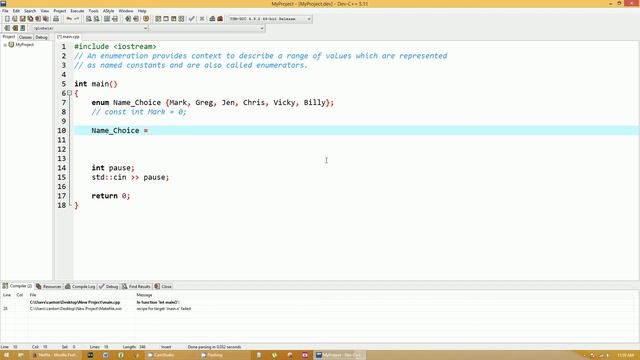Select the main.cpp editor tab

[68, 37]
